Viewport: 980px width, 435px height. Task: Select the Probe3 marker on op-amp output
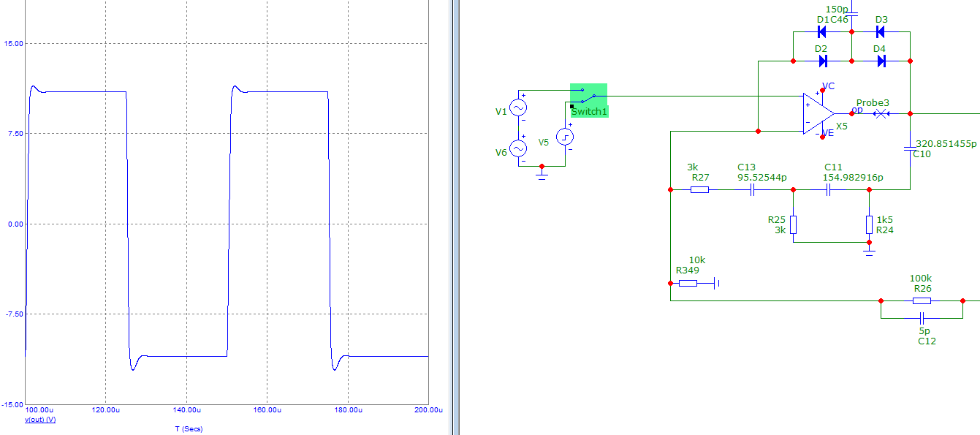click(x=882, y=113)
